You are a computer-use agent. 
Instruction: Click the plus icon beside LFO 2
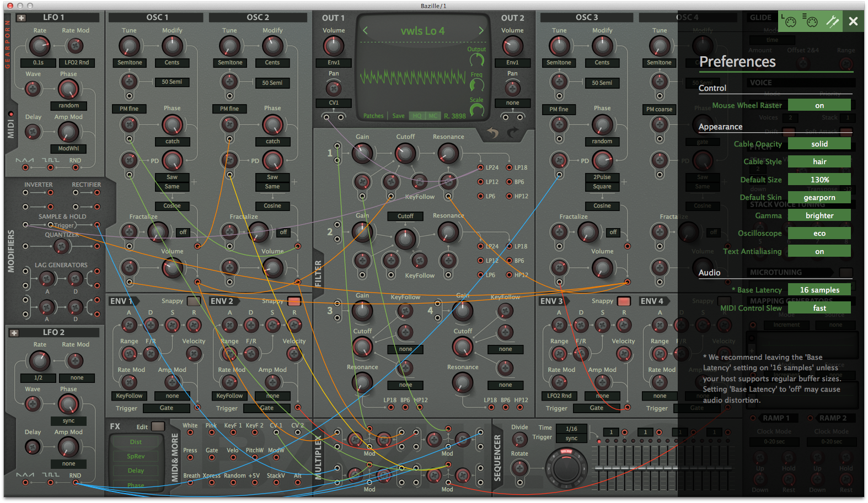[14, 333]
